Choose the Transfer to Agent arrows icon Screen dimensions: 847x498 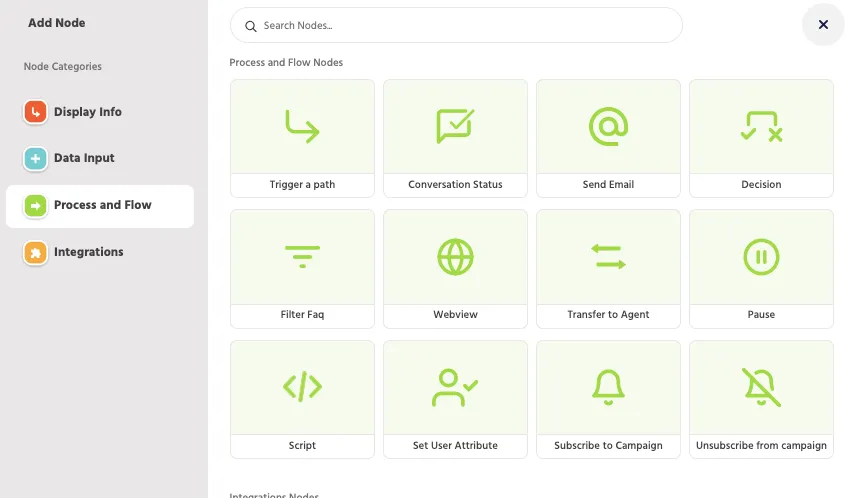point(608,257)
